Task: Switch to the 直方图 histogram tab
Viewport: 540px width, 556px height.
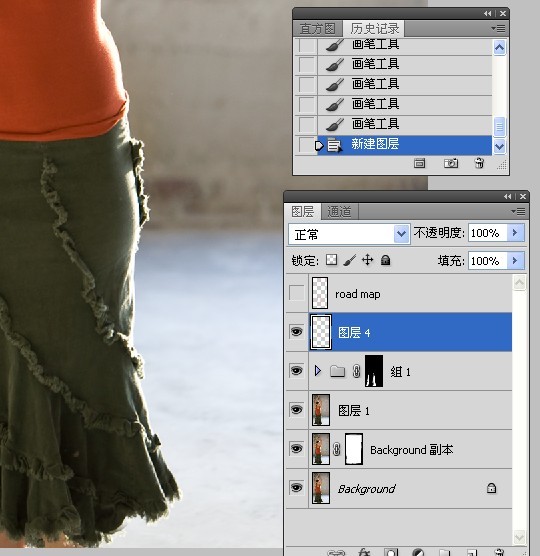Action: tap(318, 28)
